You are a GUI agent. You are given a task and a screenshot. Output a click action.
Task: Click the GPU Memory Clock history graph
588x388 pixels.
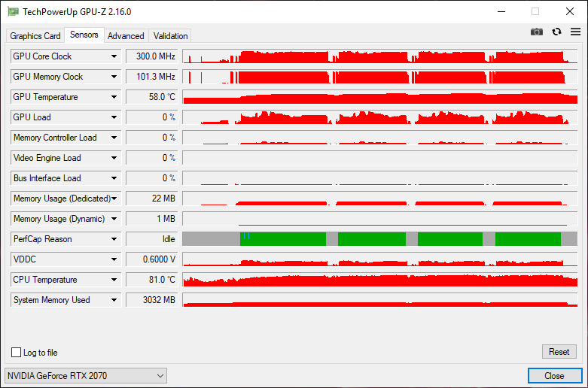[x=380, y=77]
